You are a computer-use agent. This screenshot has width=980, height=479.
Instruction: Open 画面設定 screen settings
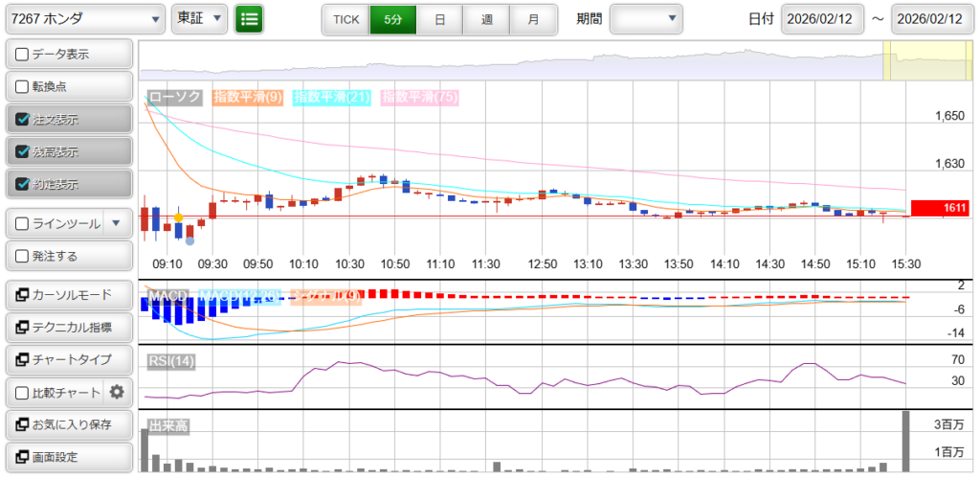tap(68, 457)
